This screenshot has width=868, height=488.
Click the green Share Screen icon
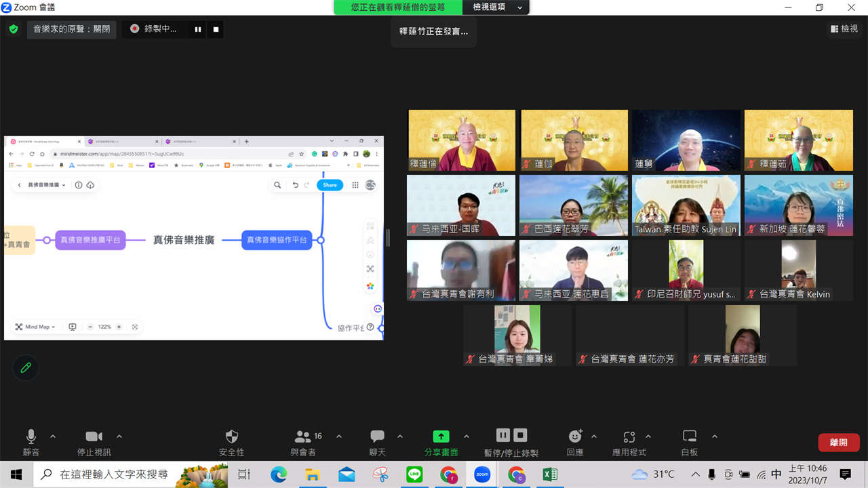(441, 437)
